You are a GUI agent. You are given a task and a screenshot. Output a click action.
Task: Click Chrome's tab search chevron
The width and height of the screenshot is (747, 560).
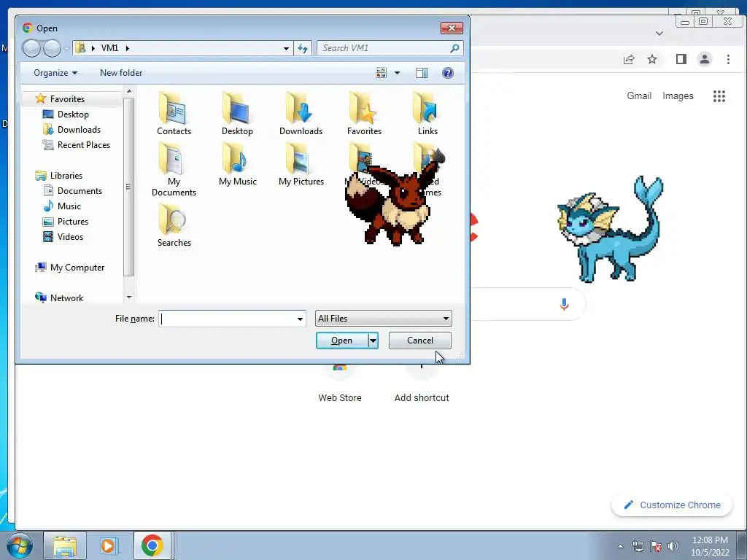coord(659,34)
